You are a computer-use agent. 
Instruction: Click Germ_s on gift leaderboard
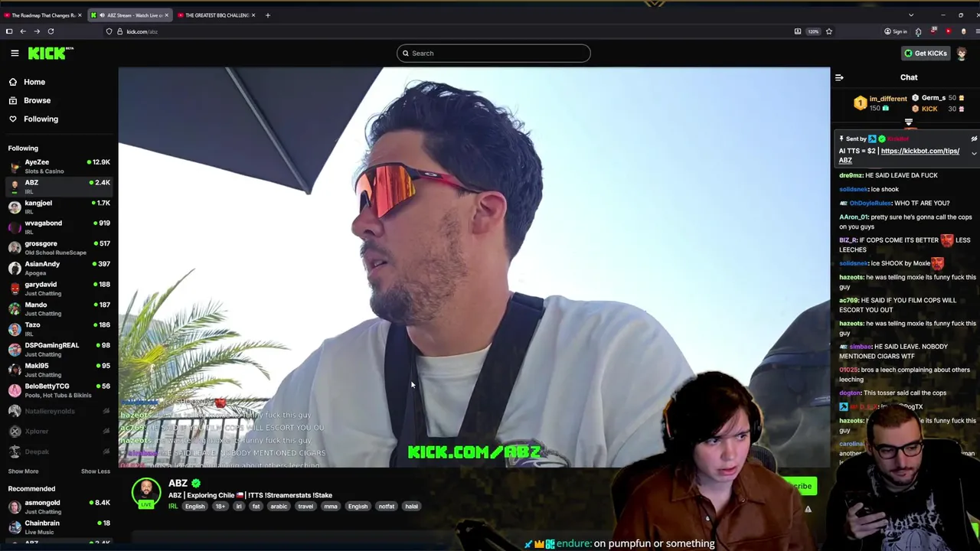(933, 98)
